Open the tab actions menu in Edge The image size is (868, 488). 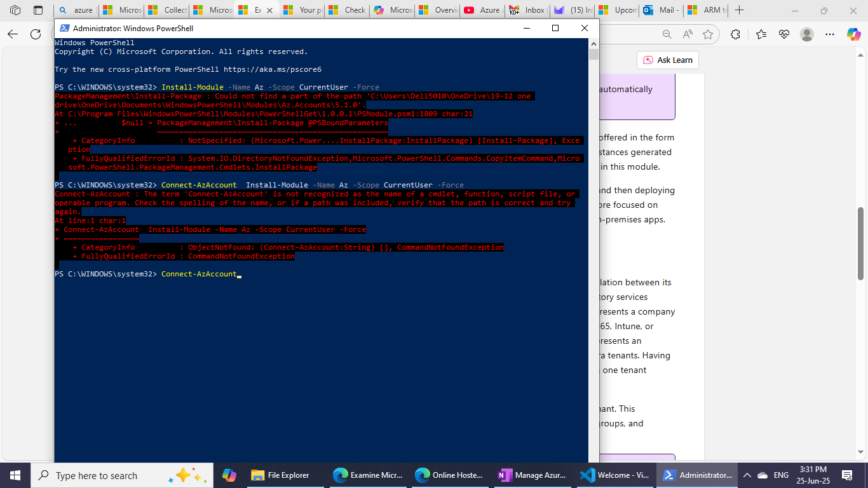click(15, 10)
